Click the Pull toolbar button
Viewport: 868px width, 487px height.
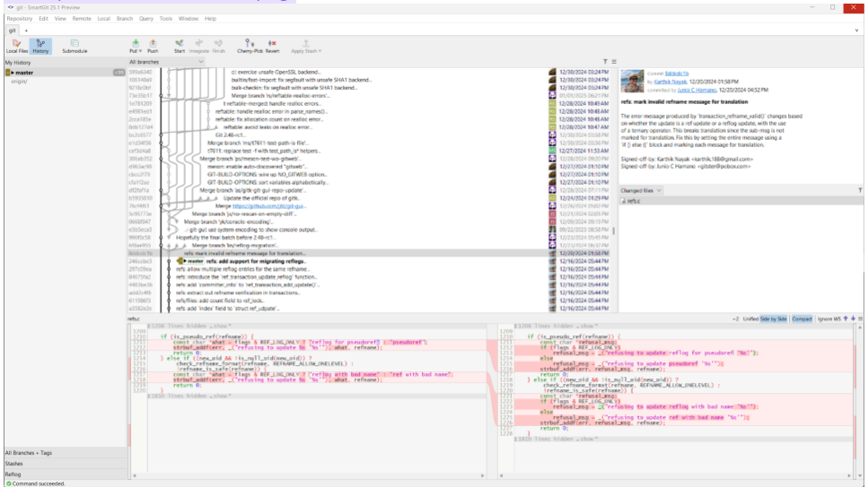135,46
